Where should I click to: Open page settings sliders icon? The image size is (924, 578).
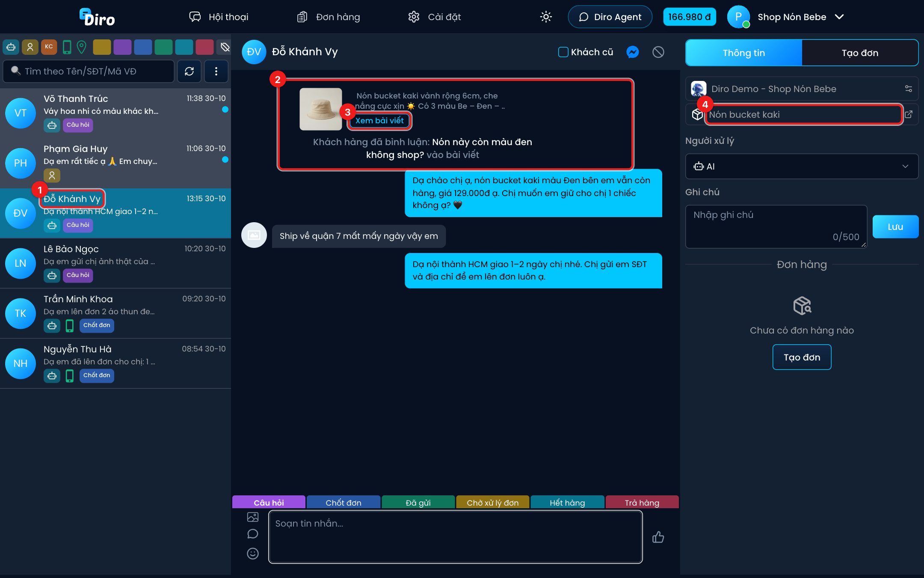909,89
